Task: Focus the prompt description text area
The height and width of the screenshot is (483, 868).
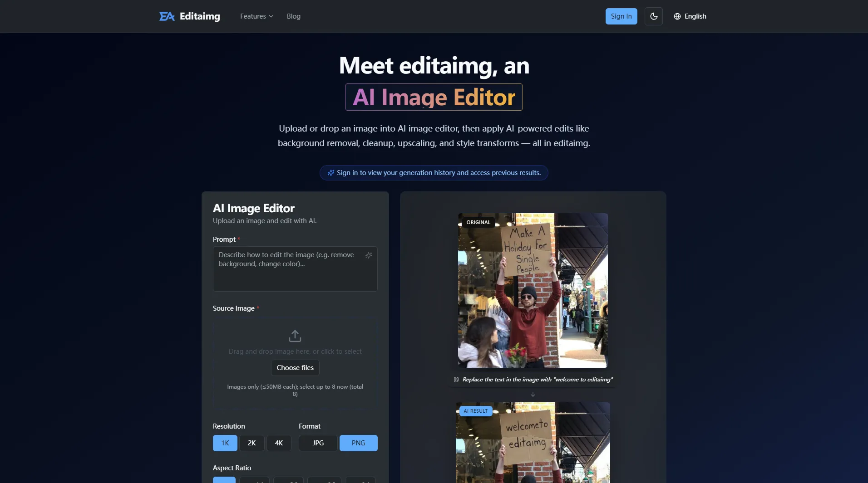Action: pyautogui.click(x=295, y=269)
